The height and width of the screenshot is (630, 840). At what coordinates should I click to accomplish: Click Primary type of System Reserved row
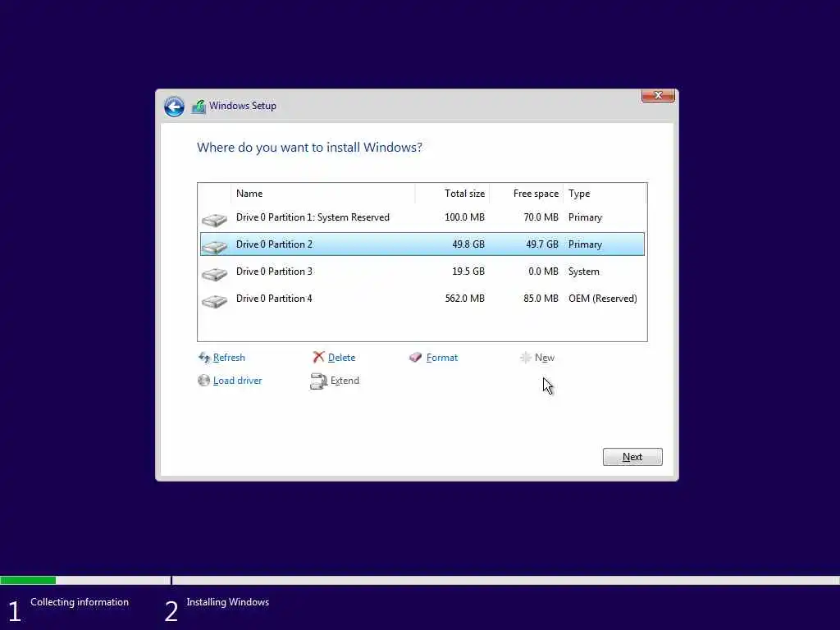tap(585, 217)
